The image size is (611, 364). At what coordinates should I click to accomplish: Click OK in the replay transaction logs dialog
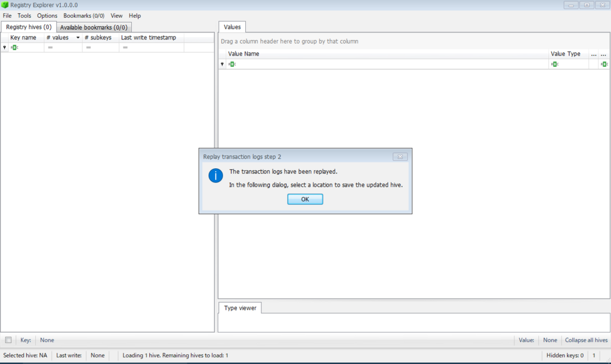pos(305,199)
